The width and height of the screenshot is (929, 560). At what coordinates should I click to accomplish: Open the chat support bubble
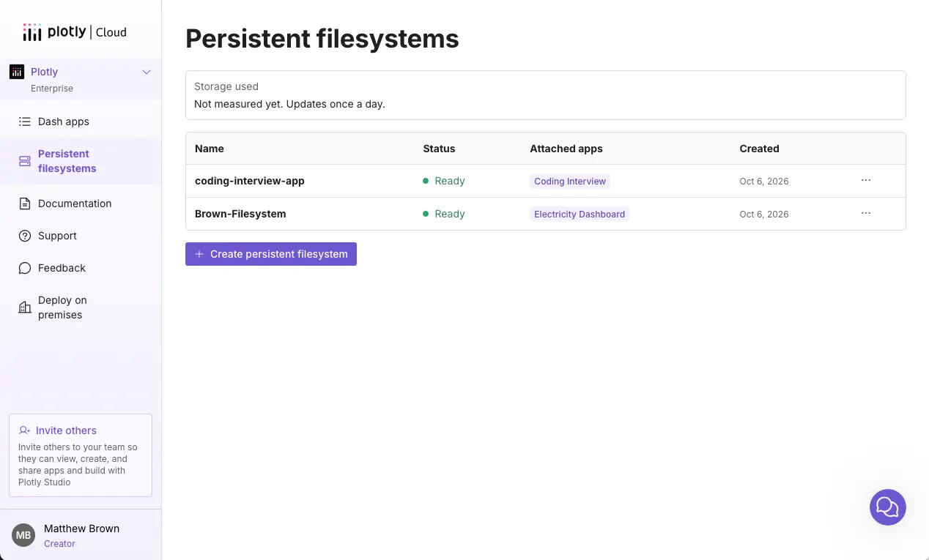888,507
